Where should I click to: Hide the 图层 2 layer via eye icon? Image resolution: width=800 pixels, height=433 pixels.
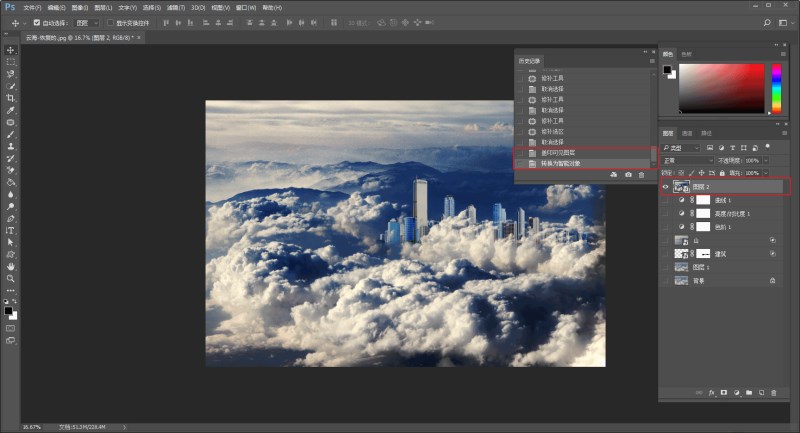[666, 186]
